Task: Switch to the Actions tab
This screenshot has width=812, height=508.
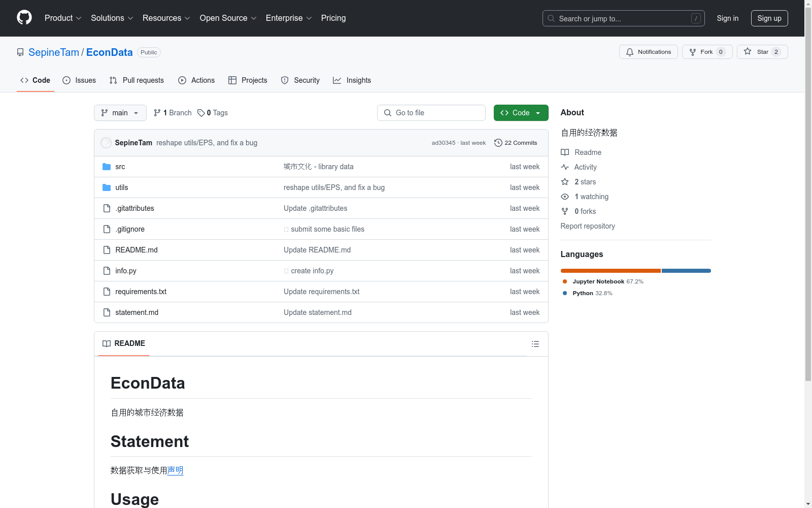Action: click(x=196, y=80)
